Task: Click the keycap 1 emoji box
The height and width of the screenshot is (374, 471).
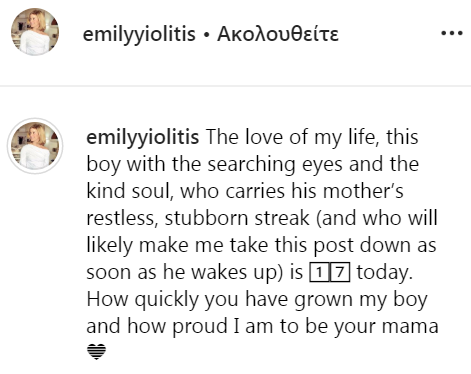Action: 319,272
